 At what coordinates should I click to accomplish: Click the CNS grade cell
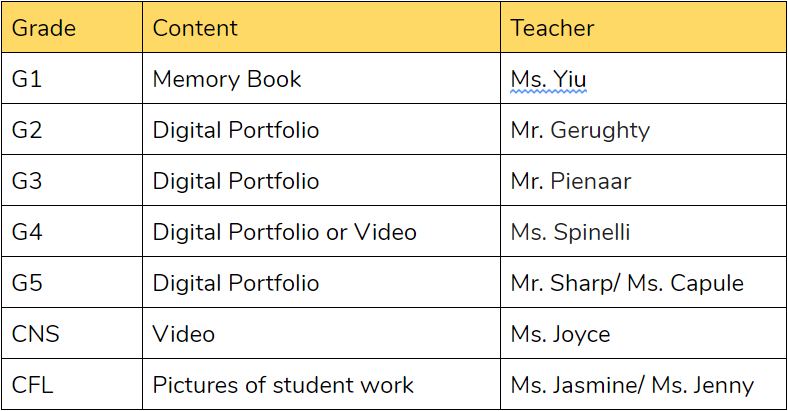coord(72,333)
